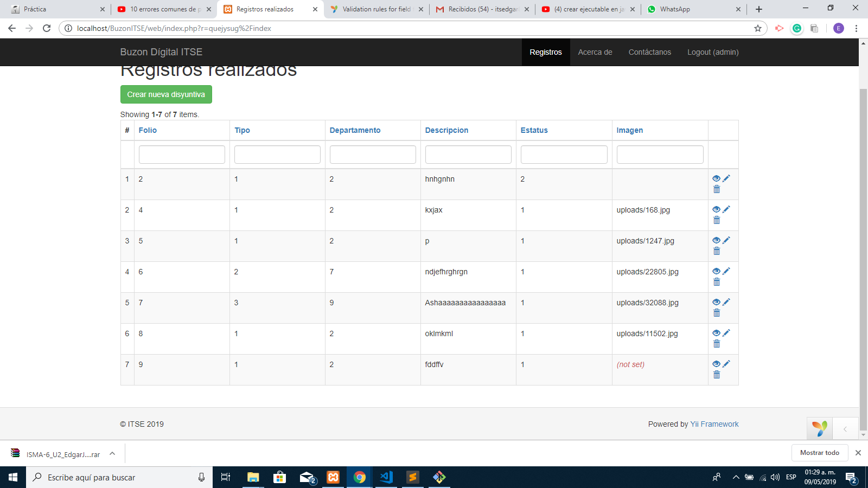Go back to previous page
The image size is (868, 488).
[x=12, y=28]
